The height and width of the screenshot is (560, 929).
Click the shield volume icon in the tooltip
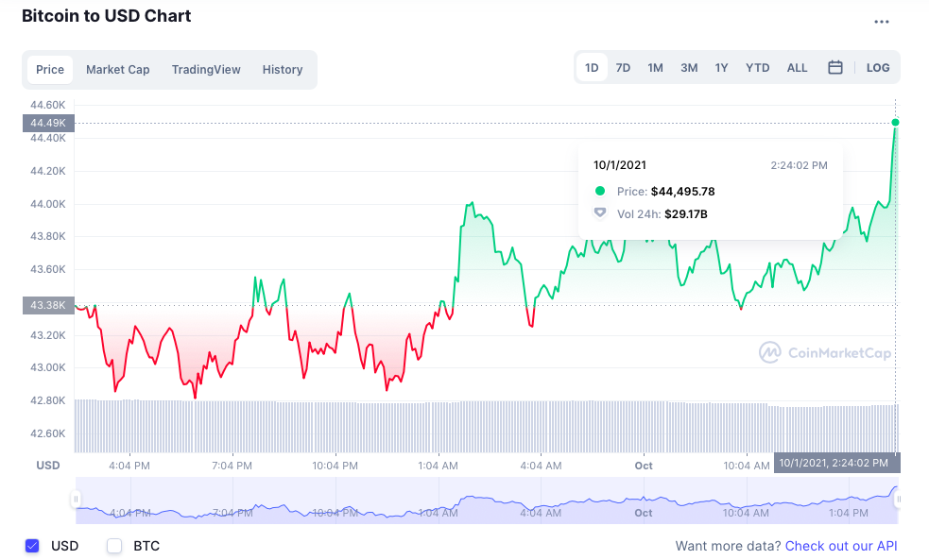[x=599, y=212]
